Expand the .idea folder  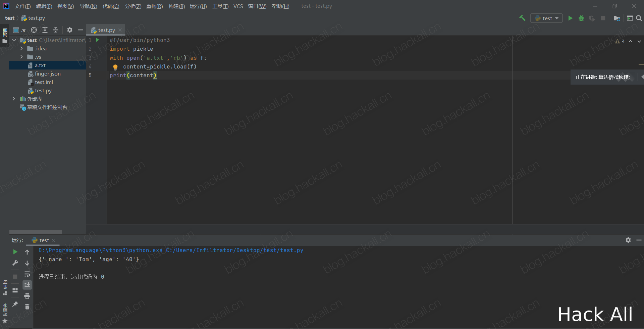(x=21, y=49)
